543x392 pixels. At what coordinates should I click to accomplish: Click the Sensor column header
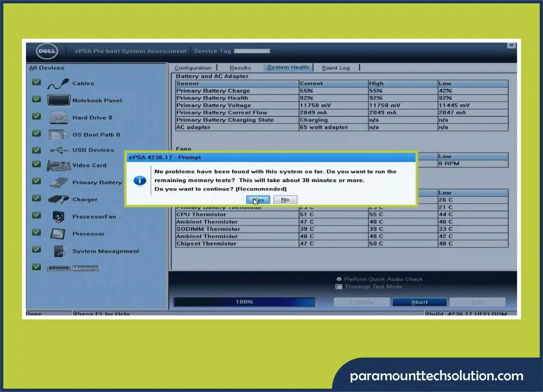click(237, 84)
